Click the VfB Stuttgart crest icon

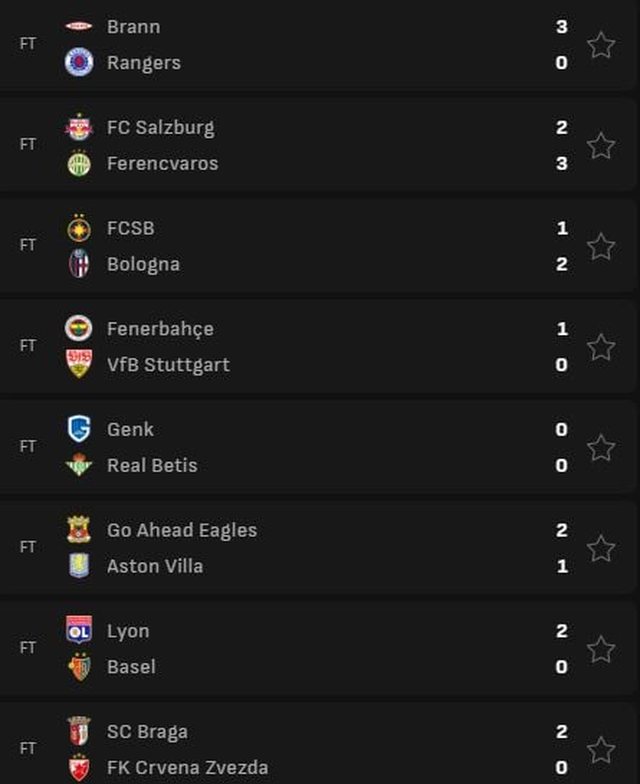coord(79,364)
